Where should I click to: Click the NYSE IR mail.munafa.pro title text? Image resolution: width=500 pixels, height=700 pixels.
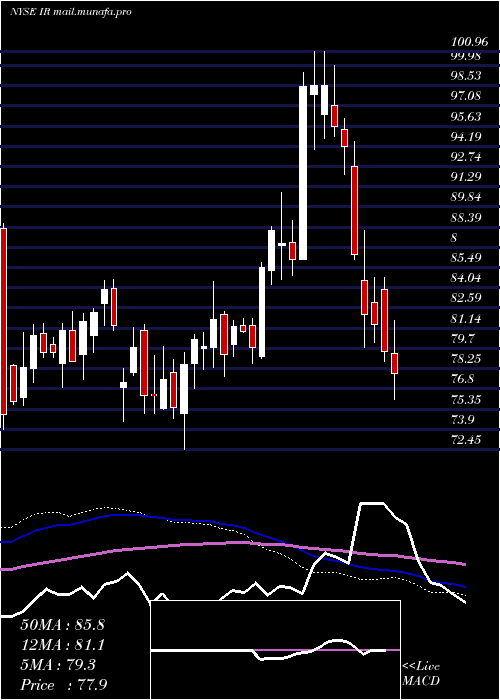(x=71, y=12)
